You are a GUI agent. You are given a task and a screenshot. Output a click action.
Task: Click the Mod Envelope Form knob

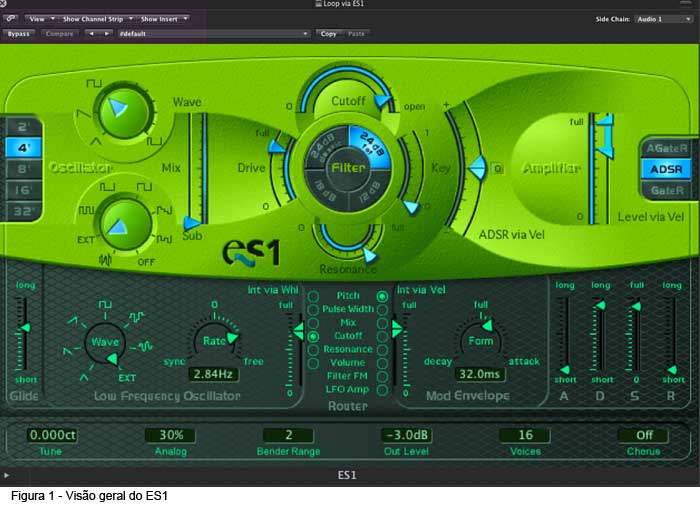(482, 340)
